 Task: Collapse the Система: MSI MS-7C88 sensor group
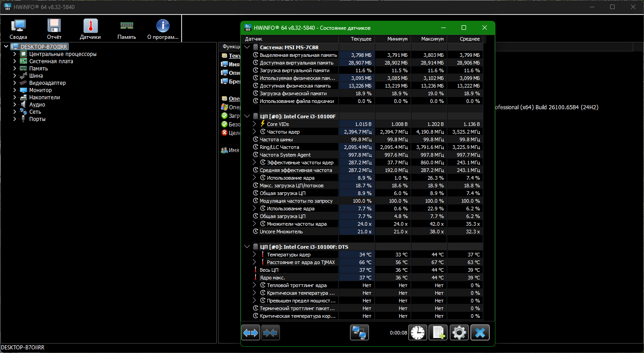click(x=247, y=47)
